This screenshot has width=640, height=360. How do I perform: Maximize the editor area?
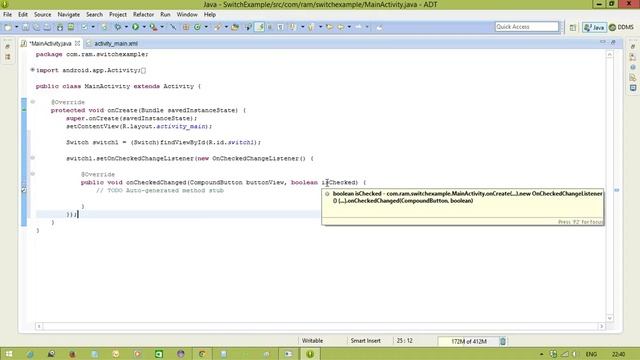613,42
